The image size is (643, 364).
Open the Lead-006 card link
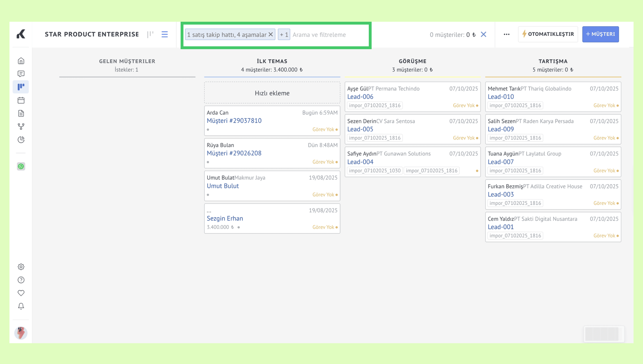(360, 97)
